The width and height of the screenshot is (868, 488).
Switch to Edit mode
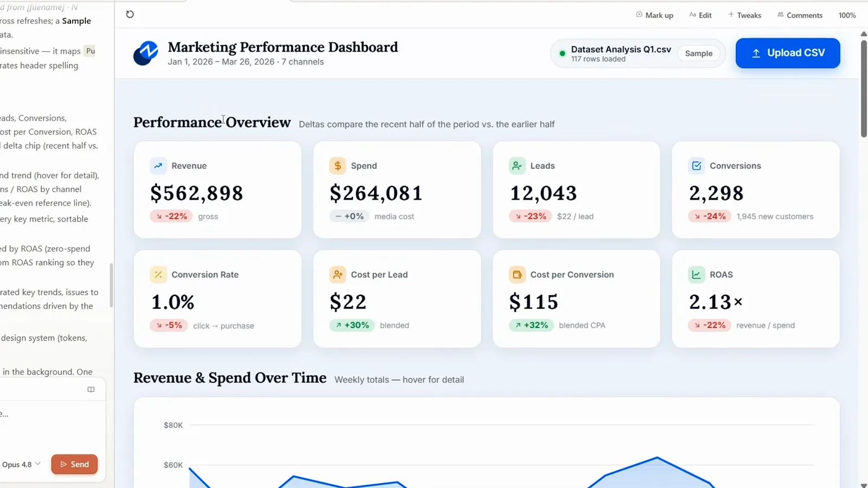tap(700, 15)
